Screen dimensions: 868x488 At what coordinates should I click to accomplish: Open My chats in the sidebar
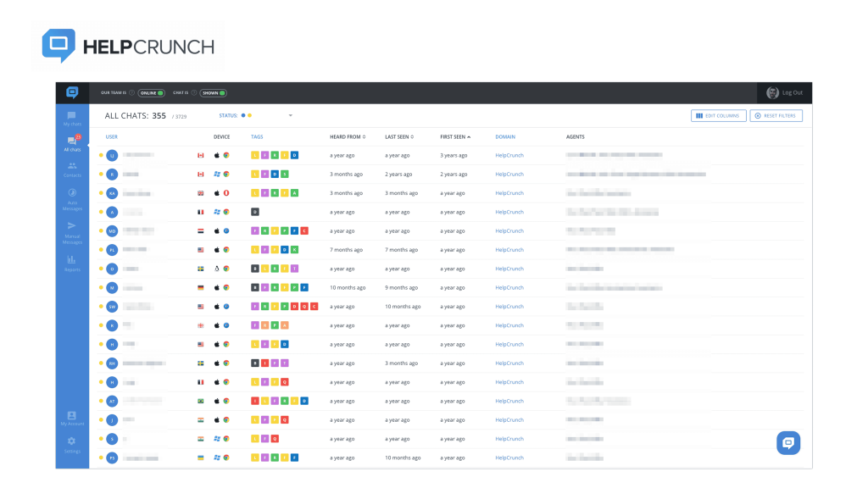tap(72, 118)
